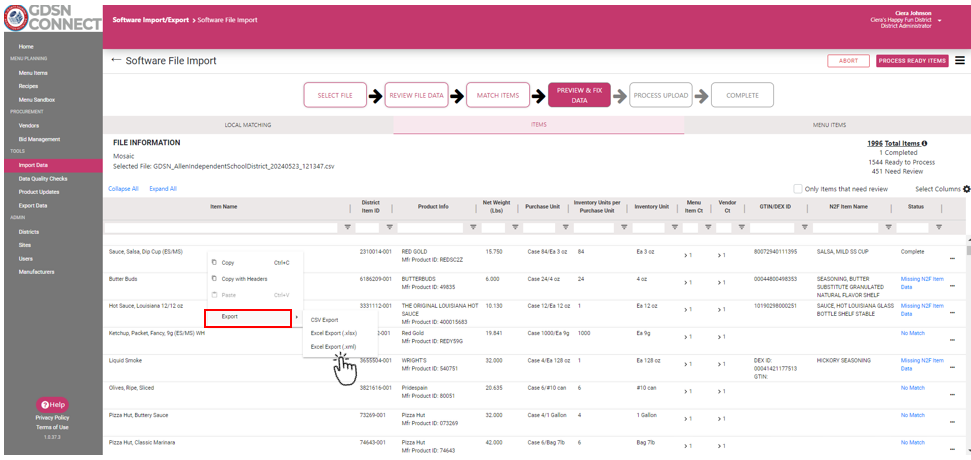971x460 pixels.
Task: Open the Terms of Use link
Action: click(x=52, y=427)
